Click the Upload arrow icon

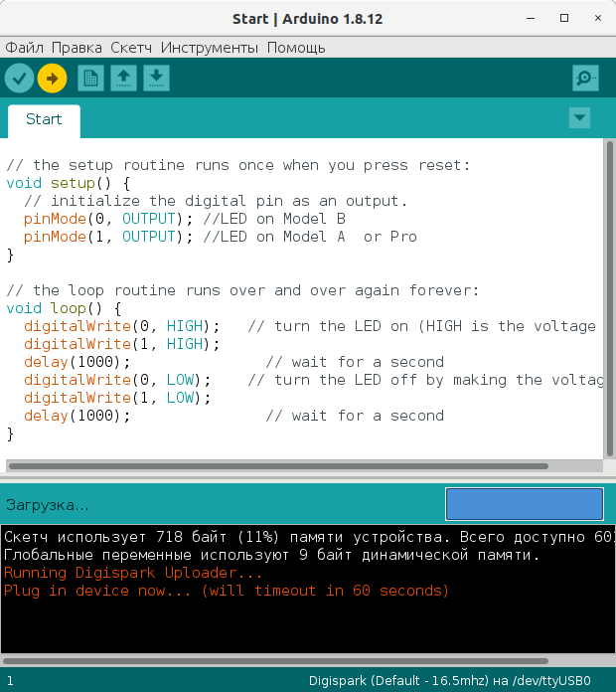(52, 79)
